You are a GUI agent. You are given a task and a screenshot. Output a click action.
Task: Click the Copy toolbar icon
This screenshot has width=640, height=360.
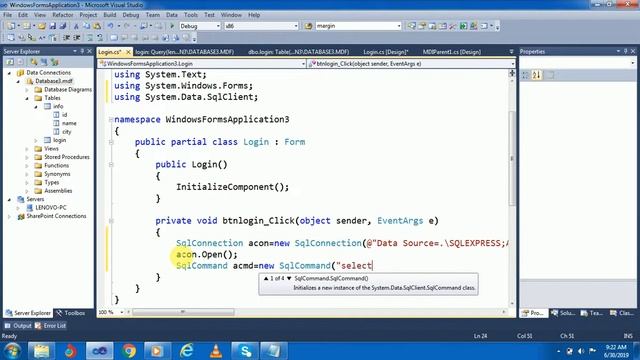click(x=87, y=26)
